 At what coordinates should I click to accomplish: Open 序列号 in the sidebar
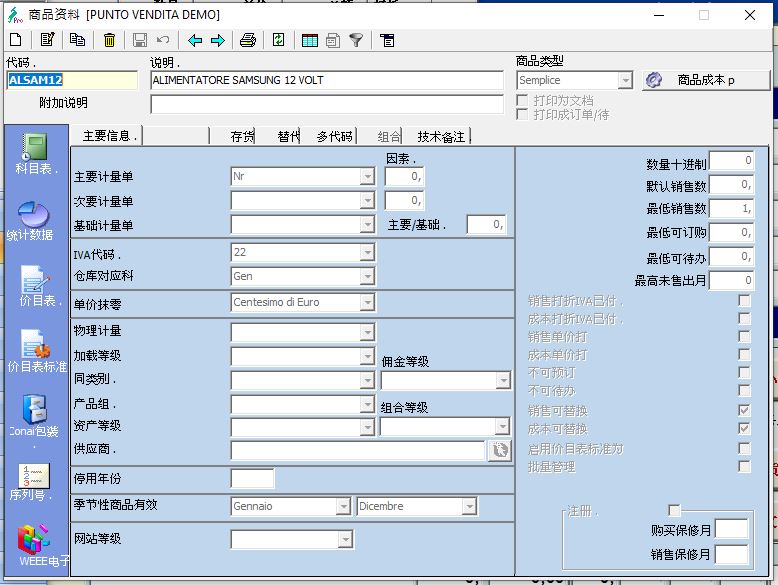(x=33, y=482)
